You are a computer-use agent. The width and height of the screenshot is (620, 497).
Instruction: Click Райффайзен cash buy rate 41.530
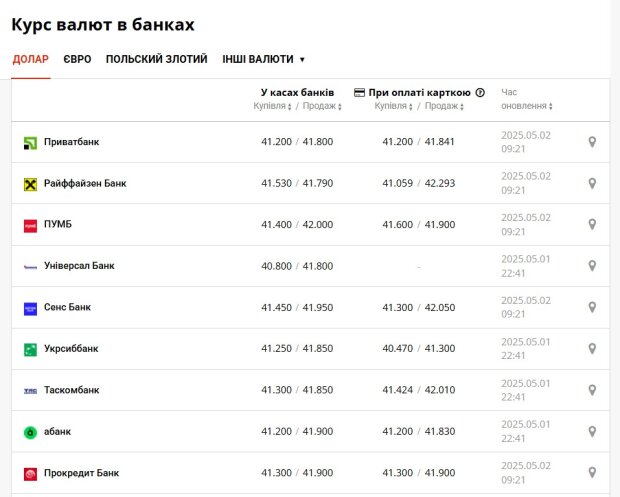(276, 183)
